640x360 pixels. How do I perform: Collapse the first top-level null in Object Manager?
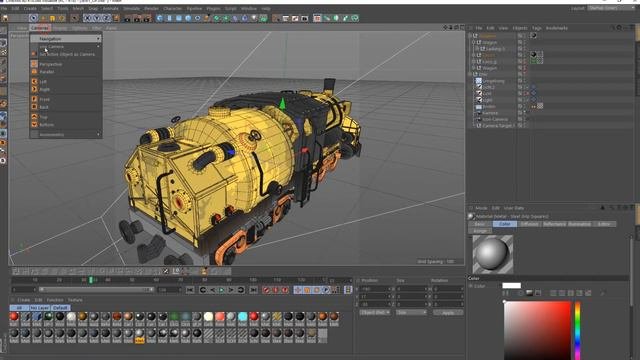point(470,36)
